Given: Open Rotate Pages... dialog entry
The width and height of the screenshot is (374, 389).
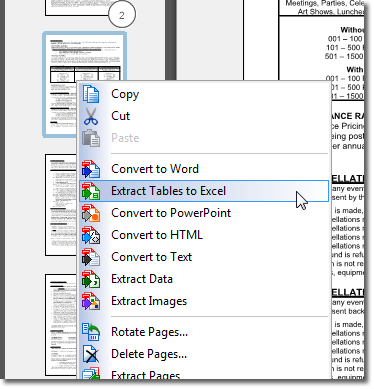Looking at the screenshot, I should [204, 332].
